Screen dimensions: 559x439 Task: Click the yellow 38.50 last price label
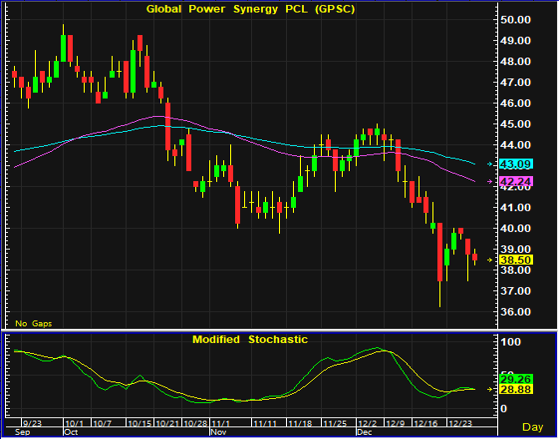(x=516, y=260)
